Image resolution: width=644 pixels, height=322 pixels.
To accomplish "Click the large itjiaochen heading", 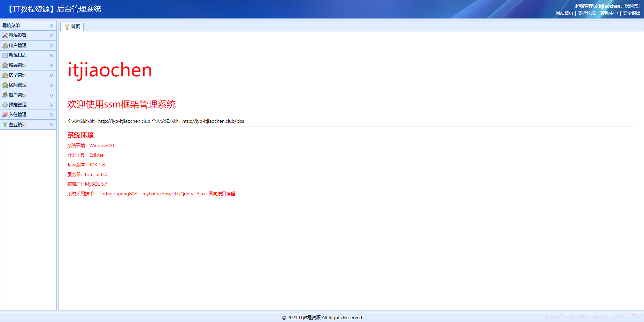I will (x=110, y=70).
